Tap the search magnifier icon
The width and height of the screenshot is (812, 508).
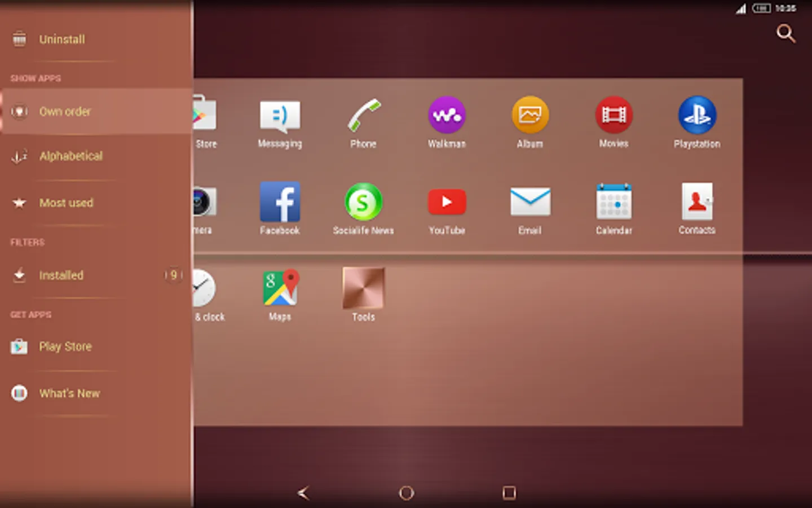(785, 33)
